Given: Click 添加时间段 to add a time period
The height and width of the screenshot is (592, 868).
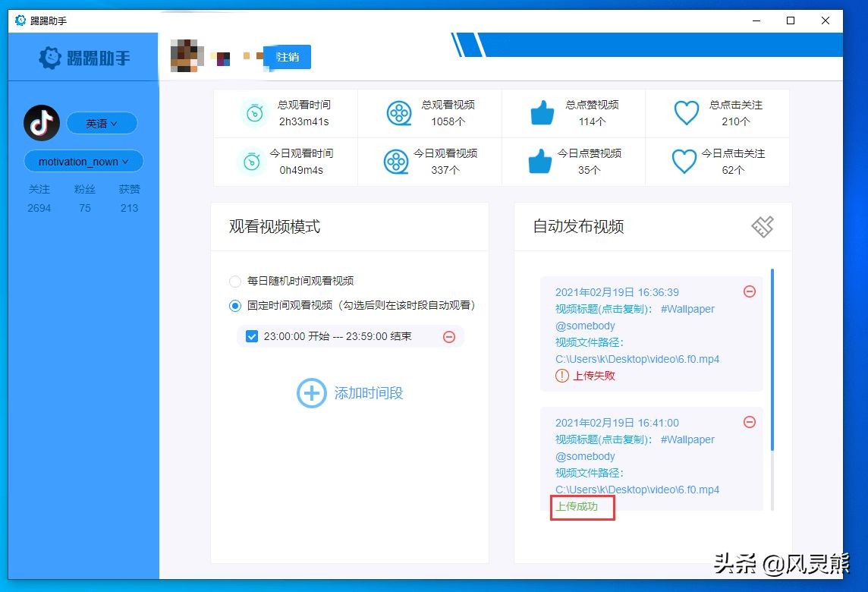Looking at the screenshot, I should pos(349,393).
